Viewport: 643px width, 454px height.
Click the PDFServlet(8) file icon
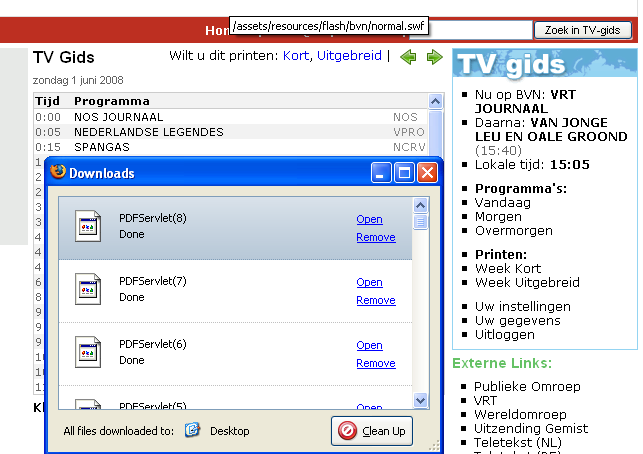click(88, 226)
